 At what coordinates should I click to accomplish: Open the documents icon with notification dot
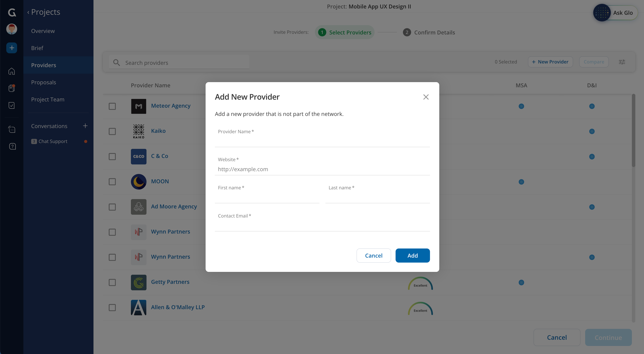click(11, 88)
